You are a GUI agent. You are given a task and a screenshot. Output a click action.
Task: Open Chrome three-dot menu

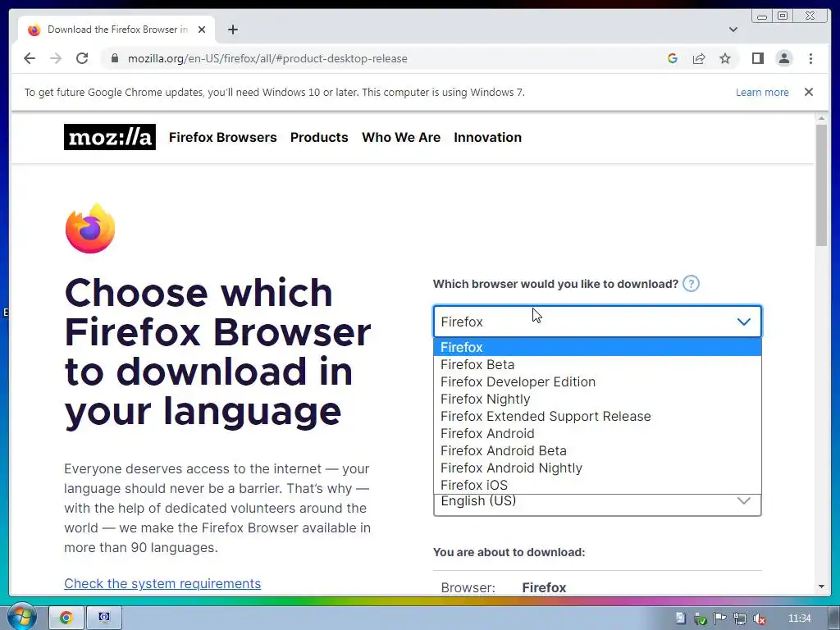[810, 58]
